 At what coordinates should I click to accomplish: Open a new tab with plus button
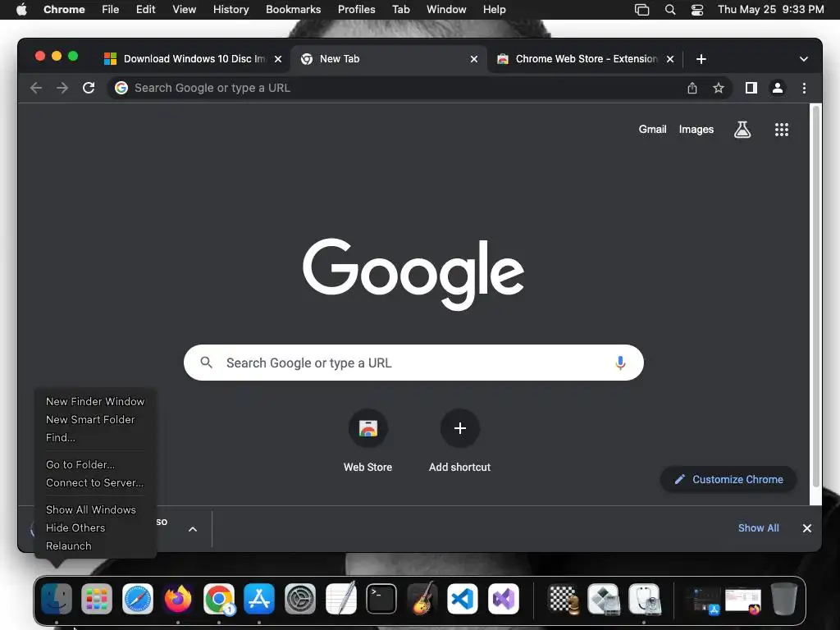(701, 59)
